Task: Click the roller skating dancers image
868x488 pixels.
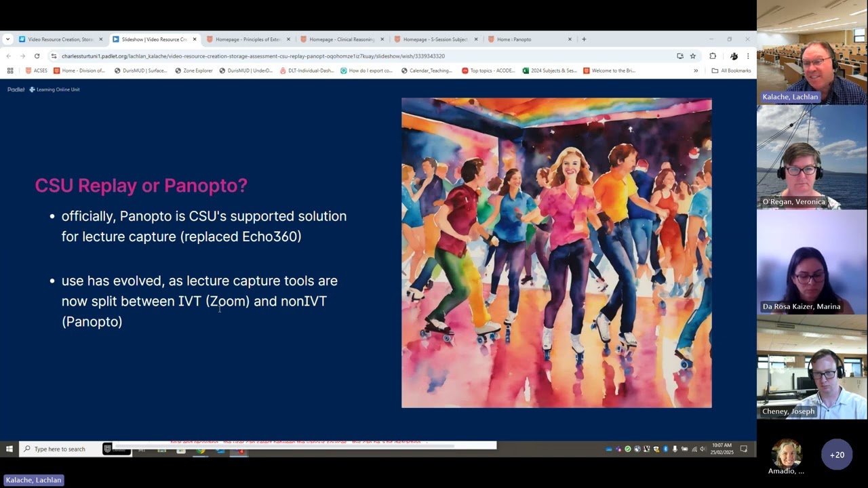Action: click(557, 253)
